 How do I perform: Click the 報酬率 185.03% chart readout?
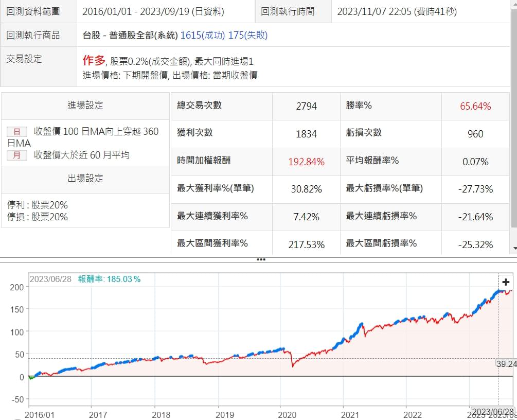pyautogui.click(x=109, y=279)
